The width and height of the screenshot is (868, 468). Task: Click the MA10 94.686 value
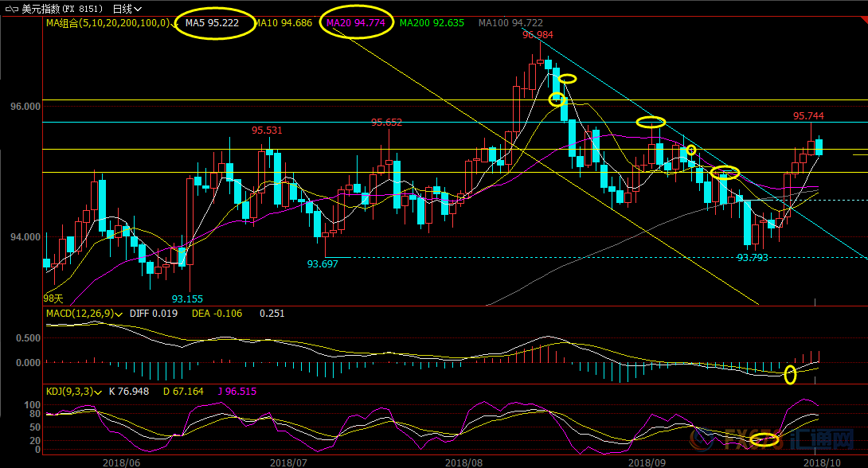[x=283, y=22]
